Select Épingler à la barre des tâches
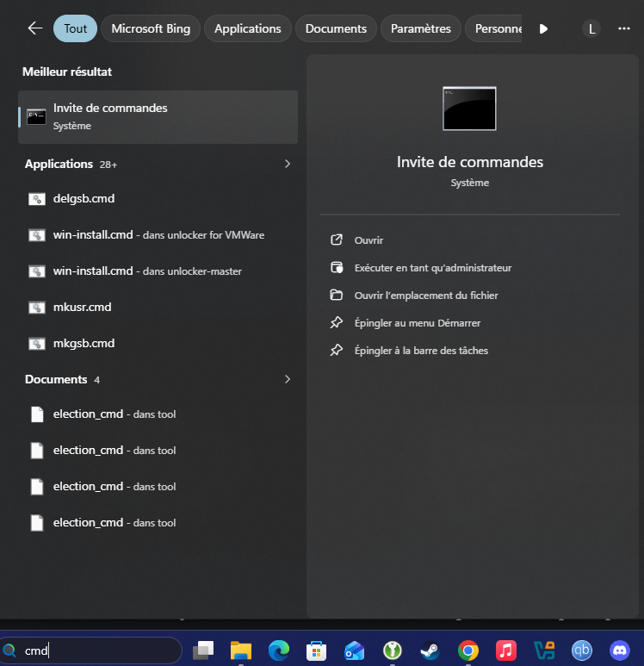Viewport: 644px width, 666px height. [x=421, y=351]
